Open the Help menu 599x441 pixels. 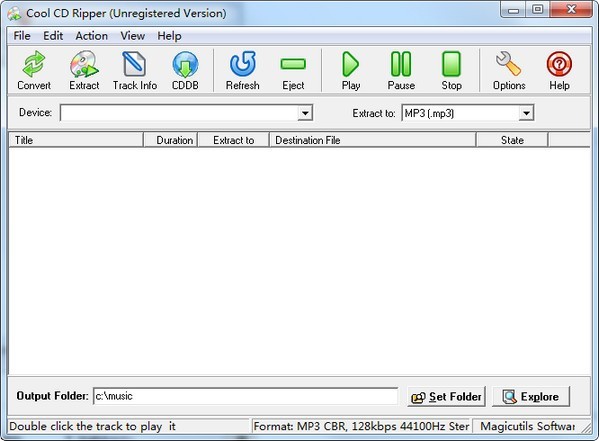(x=169, y=36)
